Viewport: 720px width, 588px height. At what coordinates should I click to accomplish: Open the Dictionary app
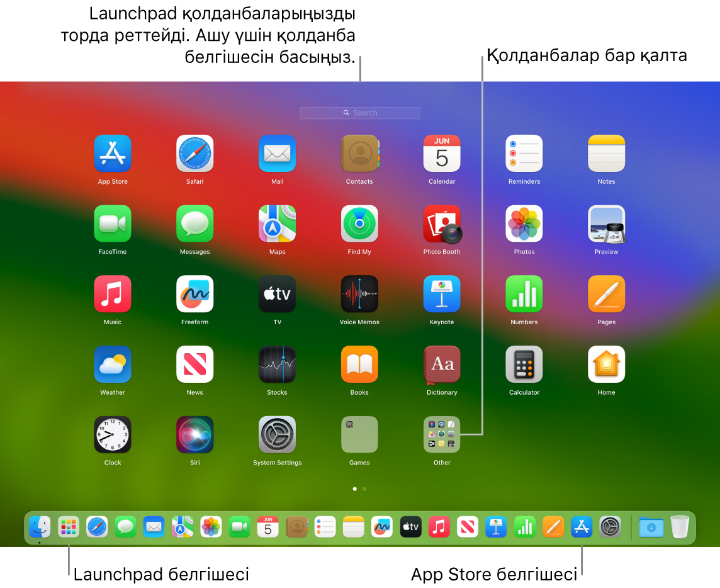[442, 365]
